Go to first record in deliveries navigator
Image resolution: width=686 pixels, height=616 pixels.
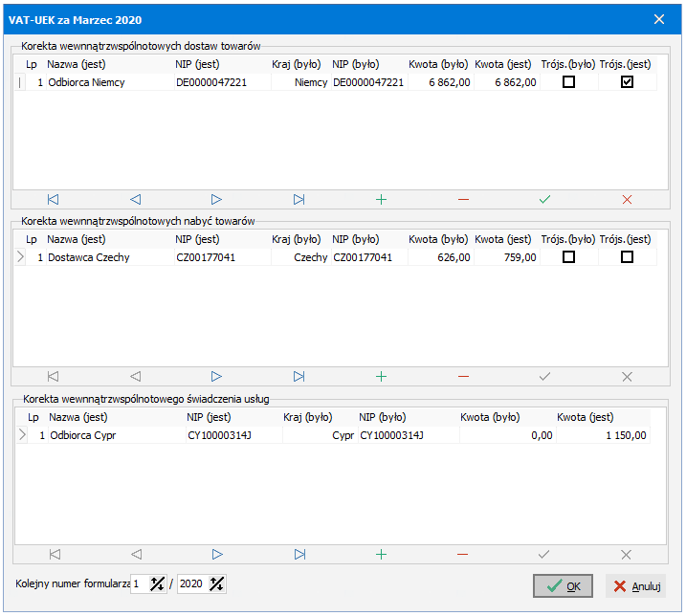click(53, 200)
